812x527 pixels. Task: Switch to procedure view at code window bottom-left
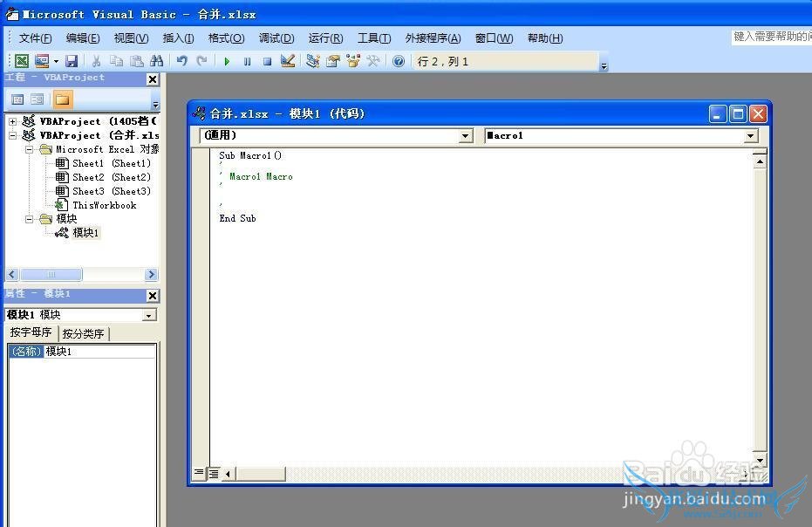(199, 473)
